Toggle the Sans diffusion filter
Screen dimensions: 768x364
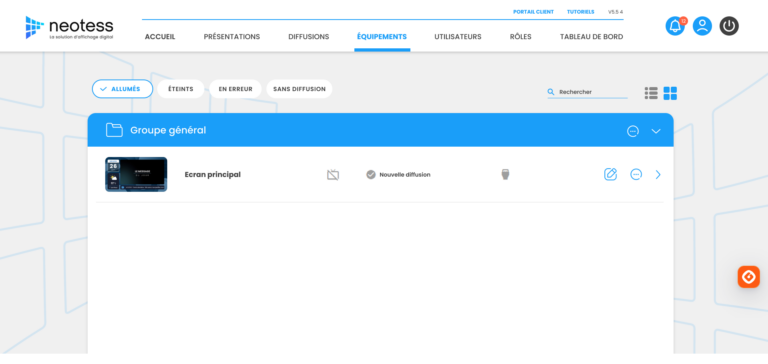pos(299,89)
